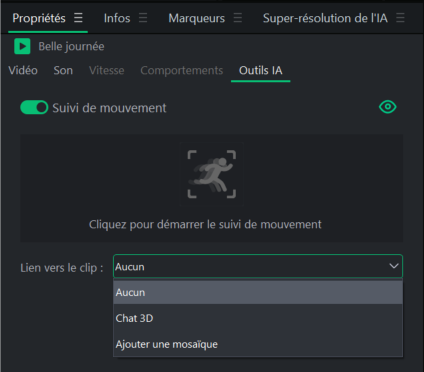The image size is (424, 372).
Task: Disable the Suivi de mouvement toggle
Action: 34,108
